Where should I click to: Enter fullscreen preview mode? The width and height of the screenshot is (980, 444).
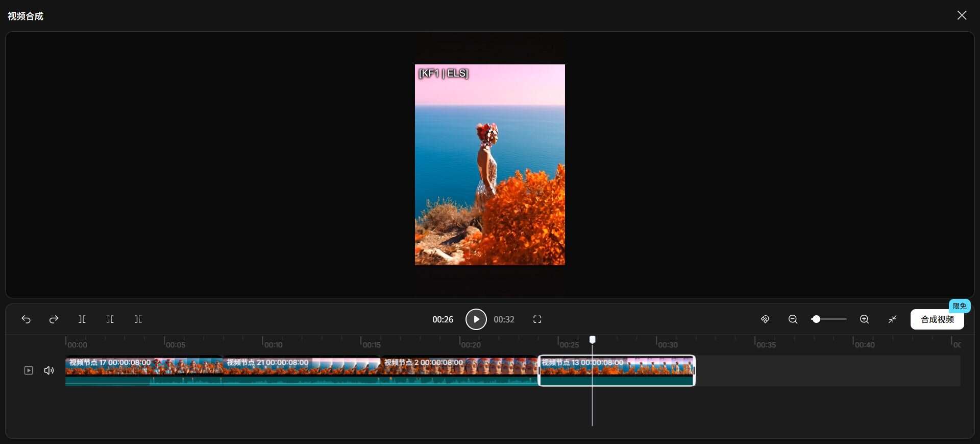click(537, 319)
